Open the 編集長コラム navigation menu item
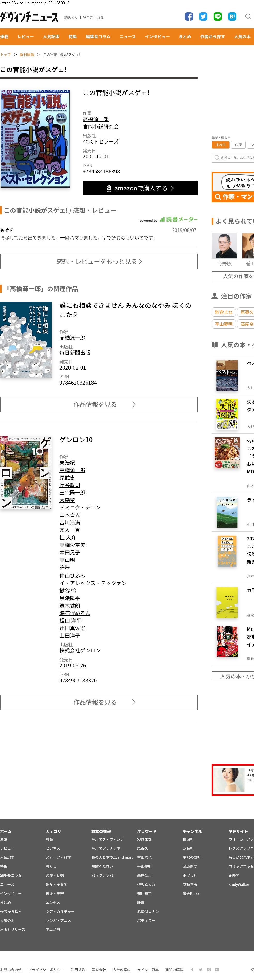This screenshot has height=980, width=254. (x=98, y=37)
